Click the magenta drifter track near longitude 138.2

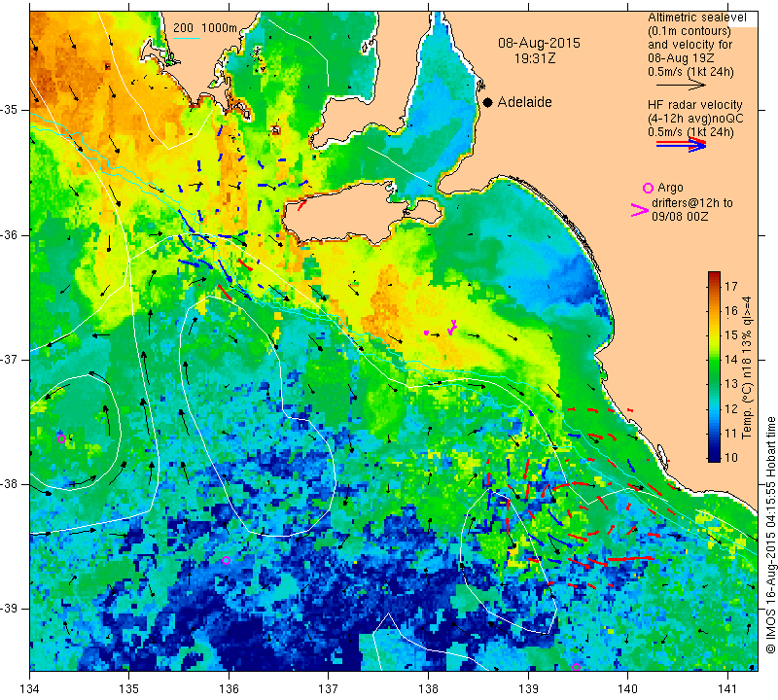click(x=452, y=328)
